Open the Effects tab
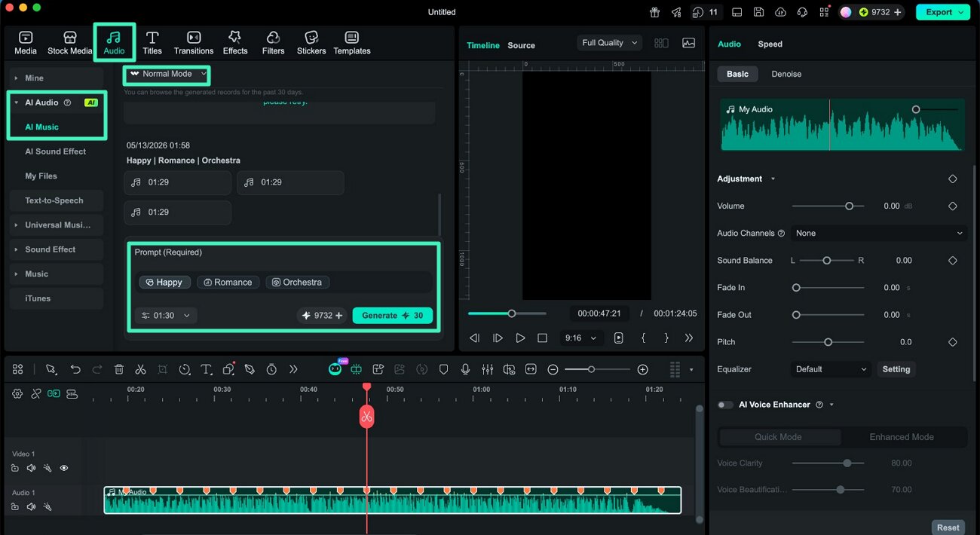Image resolution: width=980 pixels, height=535 pixels. (x=235, y=43)
